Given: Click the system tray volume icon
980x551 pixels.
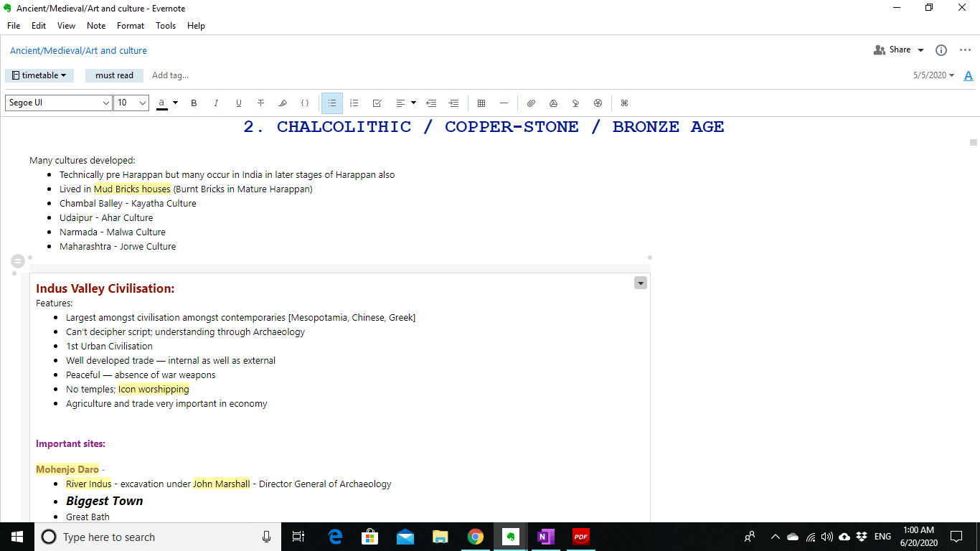Looking at the screenshot, I should 827,537.
